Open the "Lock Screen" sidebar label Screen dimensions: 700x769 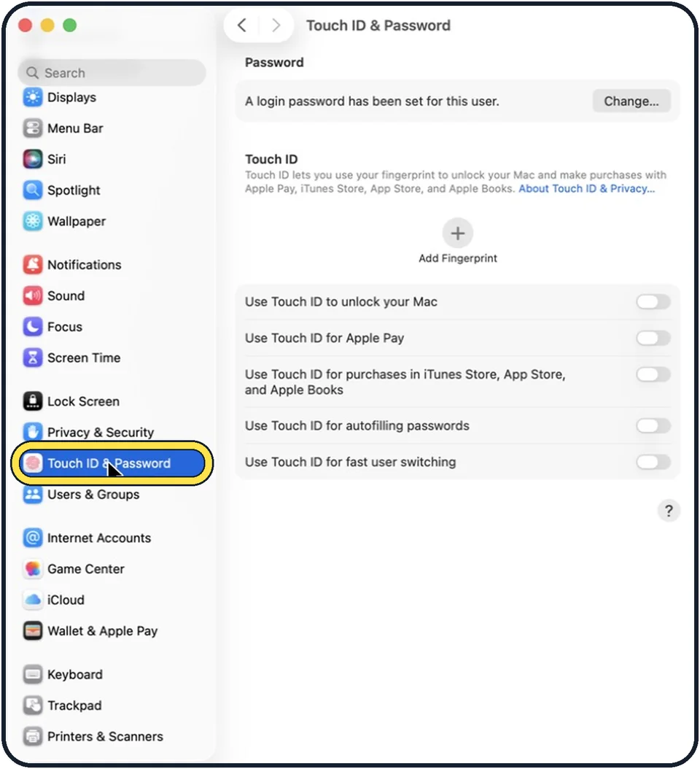(x=83, y=401)
